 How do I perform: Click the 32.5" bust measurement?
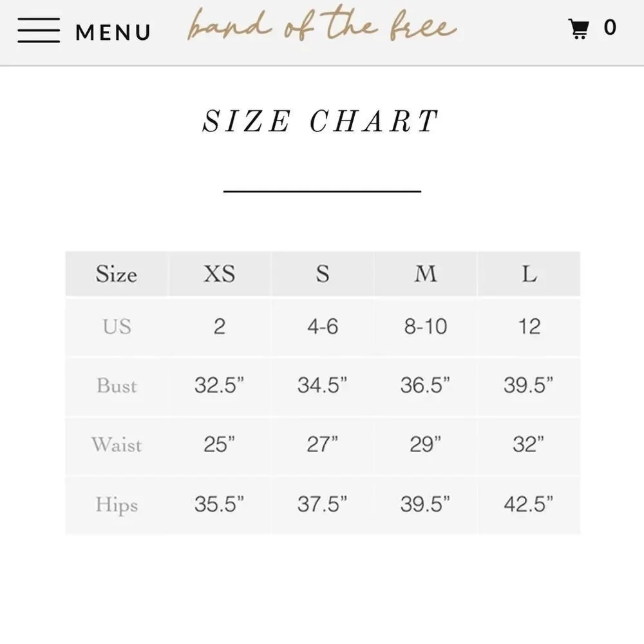[220, 386]
